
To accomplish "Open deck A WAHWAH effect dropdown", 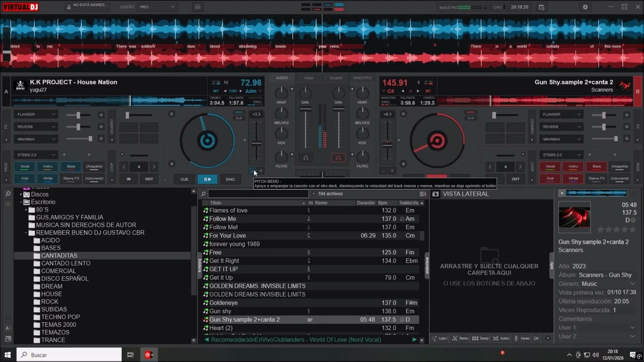I will [x=35, y=139].
